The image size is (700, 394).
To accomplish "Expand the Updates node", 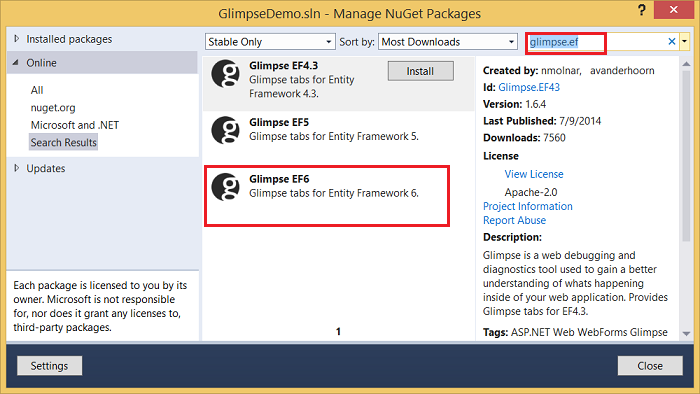I will [x=17, y=168].
